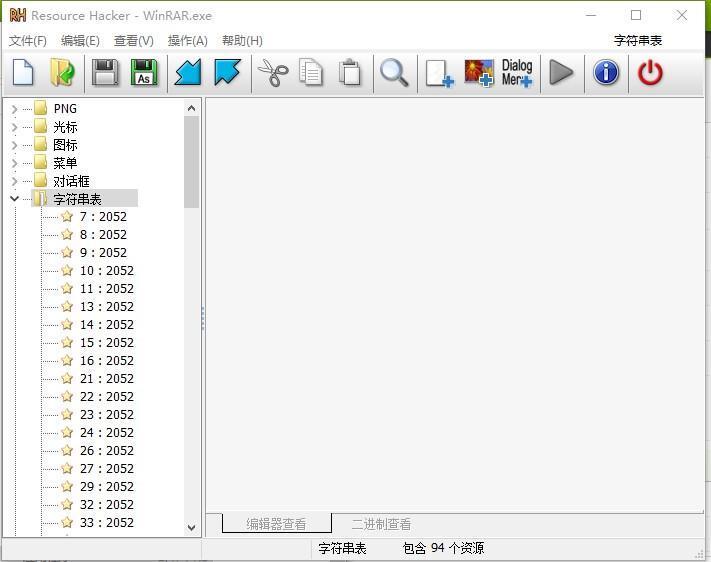The image size is (711, 562).
Task: Click the New blank script icon
Action: (x=23, y=73)
